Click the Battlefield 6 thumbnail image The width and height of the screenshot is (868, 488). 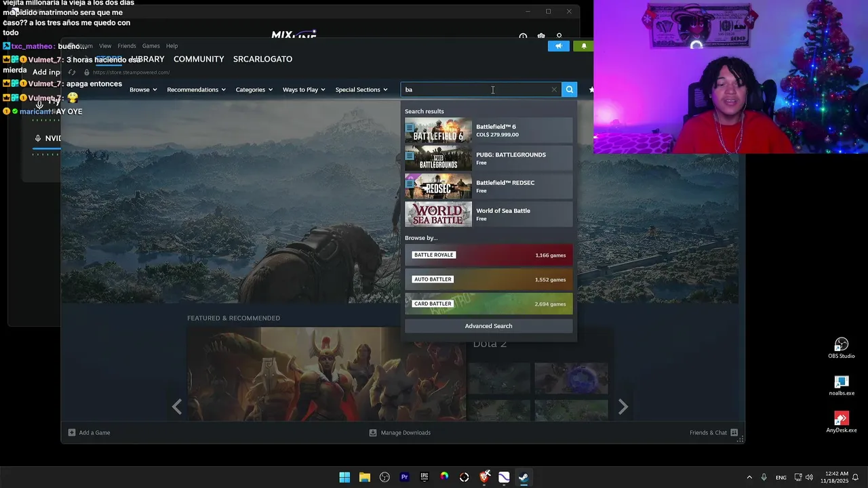438,130
